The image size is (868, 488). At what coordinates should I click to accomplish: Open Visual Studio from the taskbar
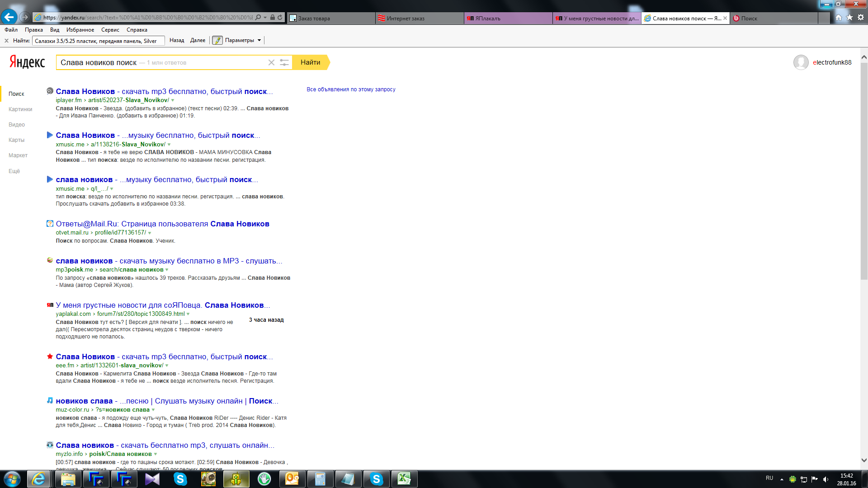pos(152,479)
